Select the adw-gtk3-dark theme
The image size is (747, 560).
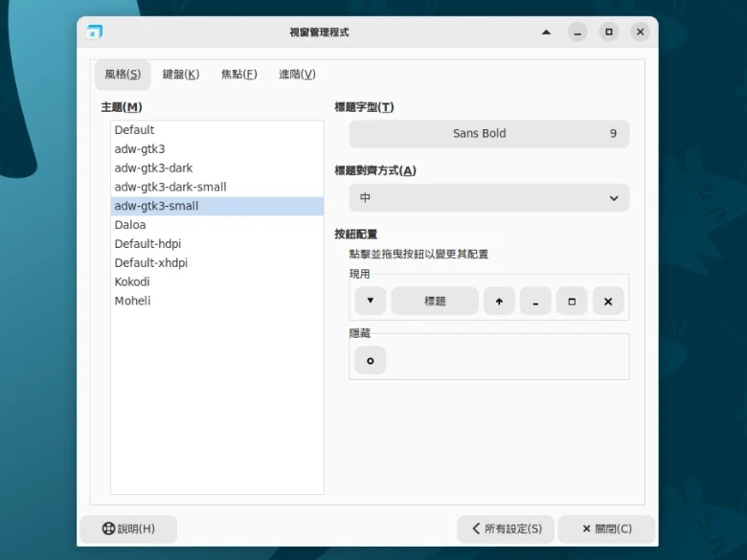click(x=153, y=168)
